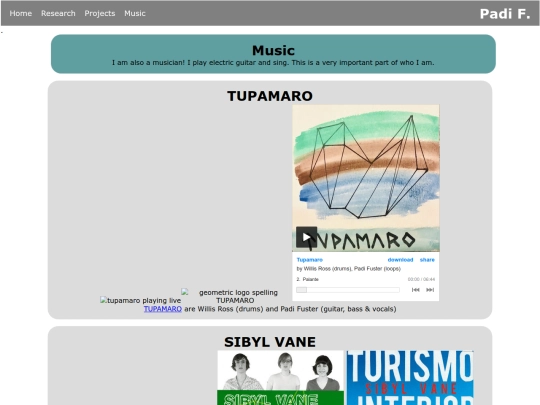Image resolution: width=540 pixels, height=405 pixels.
Task: Click the track time '00:00 / 06:44'
Action: pyautogui.click(x=421, y=279)
